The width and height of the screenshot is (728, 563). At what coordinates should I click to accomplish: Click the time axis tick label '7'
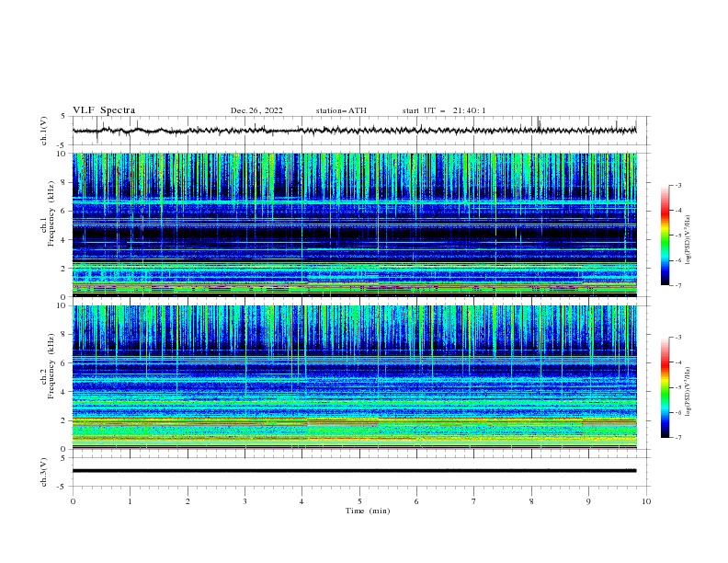point(474,501)
